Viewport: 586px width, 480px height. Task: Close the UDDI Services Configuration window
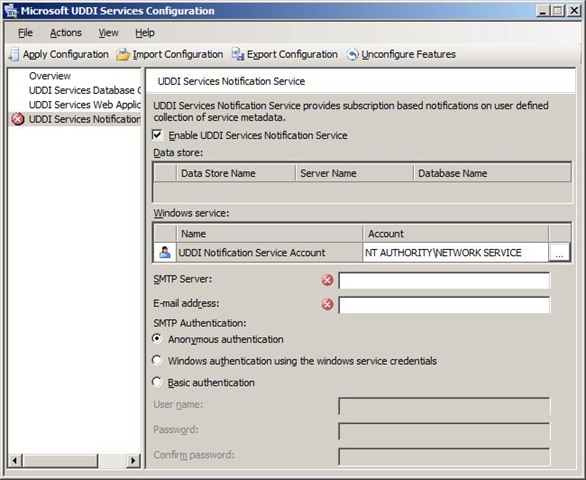(x=573, y=11)
